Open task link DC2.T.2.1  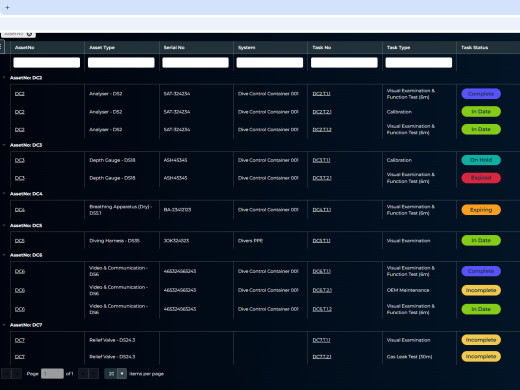(x=322, y=112)
